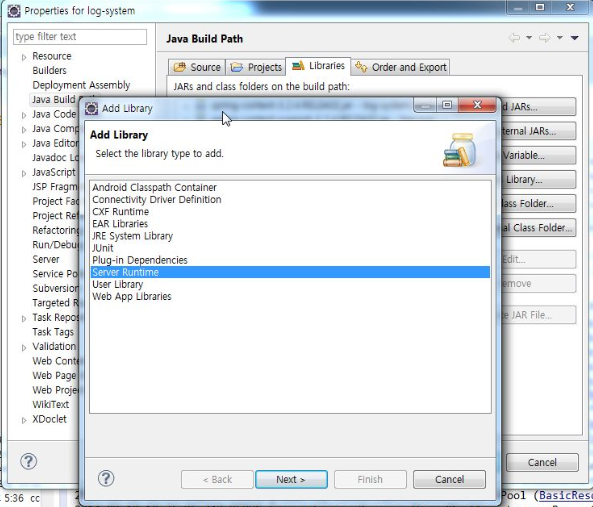
Task: Click Finish in Add Library dialog
Action: [370, 479]
